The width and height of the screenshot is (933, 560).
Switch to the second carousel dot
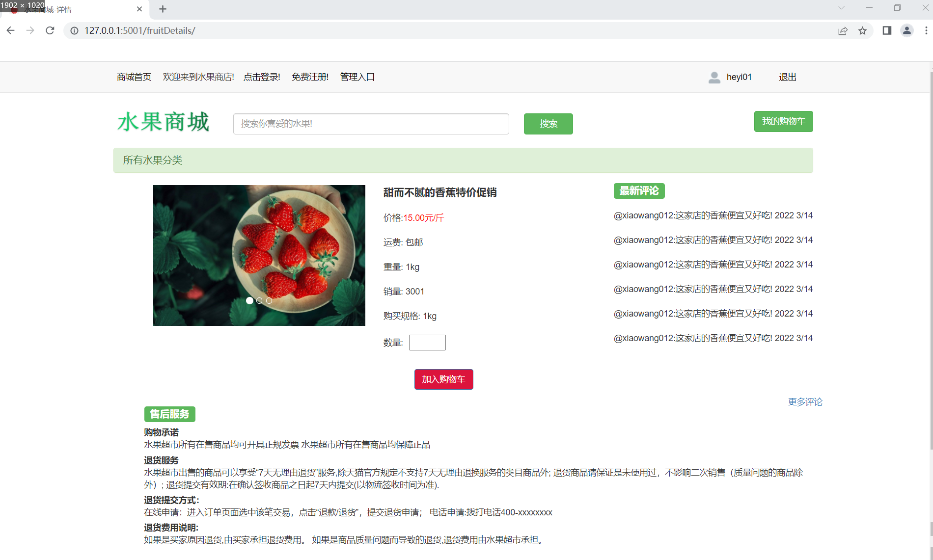tap(259, 300)
